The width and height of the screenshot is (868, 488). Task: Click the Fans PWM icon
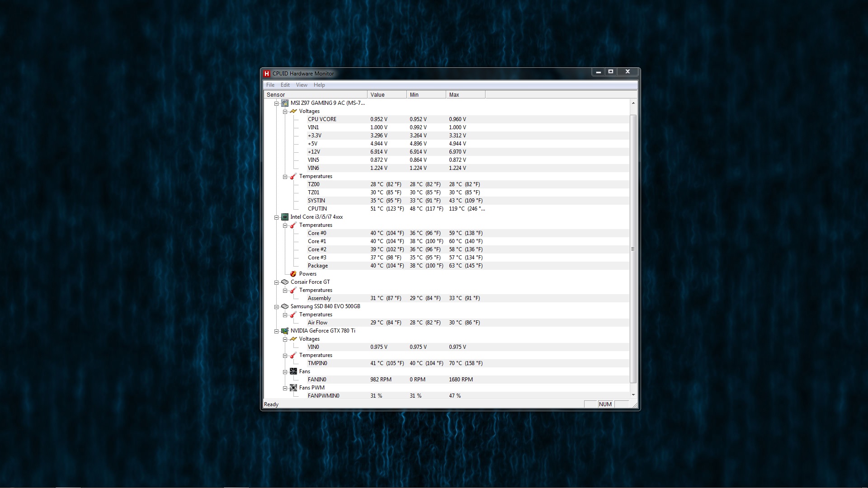coord(293,388)
